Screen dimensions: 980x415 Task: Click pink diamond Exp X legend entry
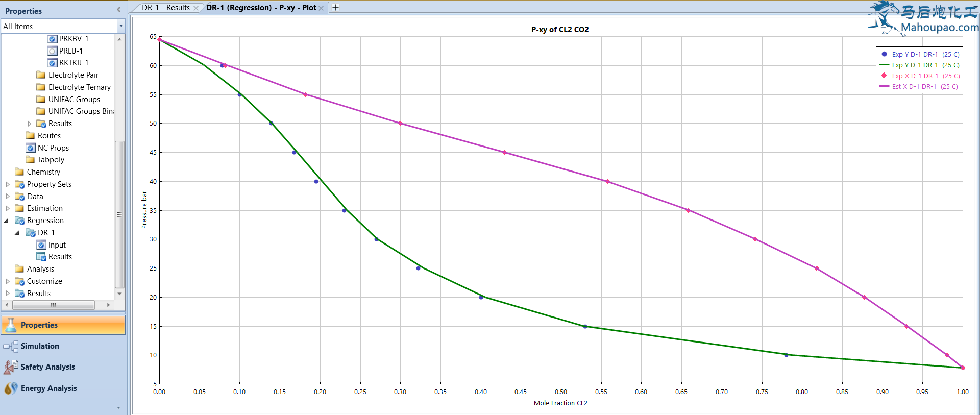[920, 76]
